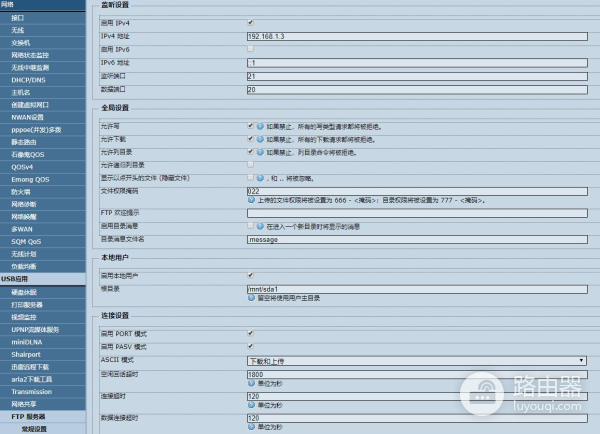
Task: Click the help icon under the 1800 timeout field
Action: (x=251, y=383)
